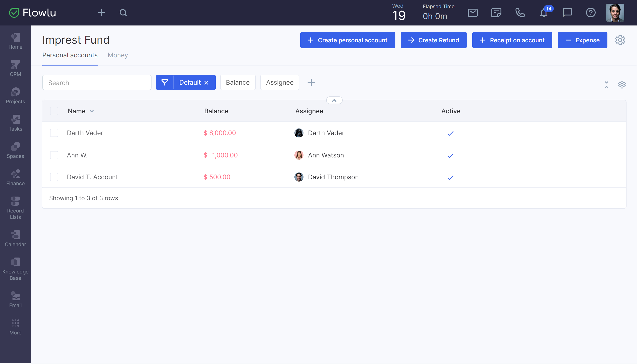
Task: Click the Expense button
Action: click(582, 40)
